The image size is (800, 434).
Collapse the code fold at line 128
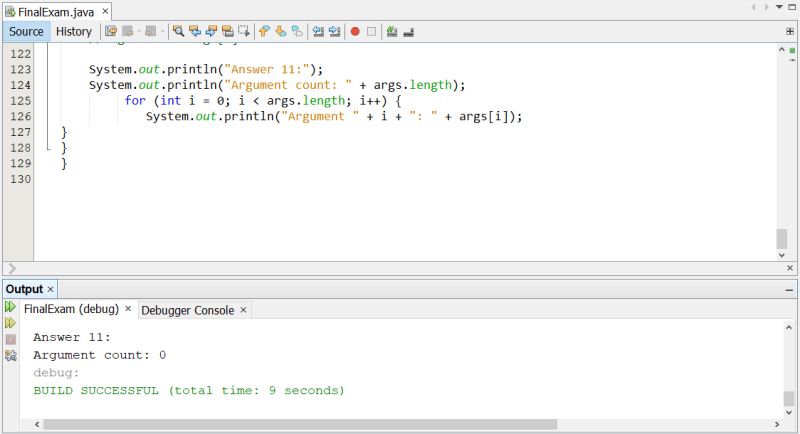click(48, 148)
